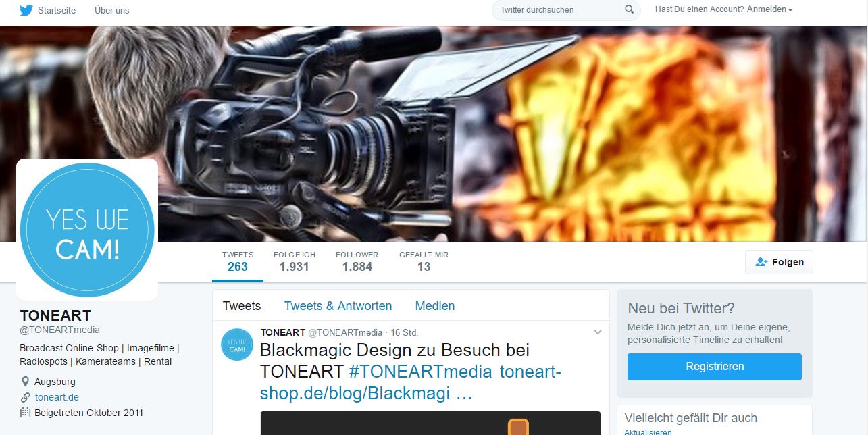Open the toneart-shop.de blog link
Image resolution: width=868 pixels, height=435 pixels.
coord(411,382)
